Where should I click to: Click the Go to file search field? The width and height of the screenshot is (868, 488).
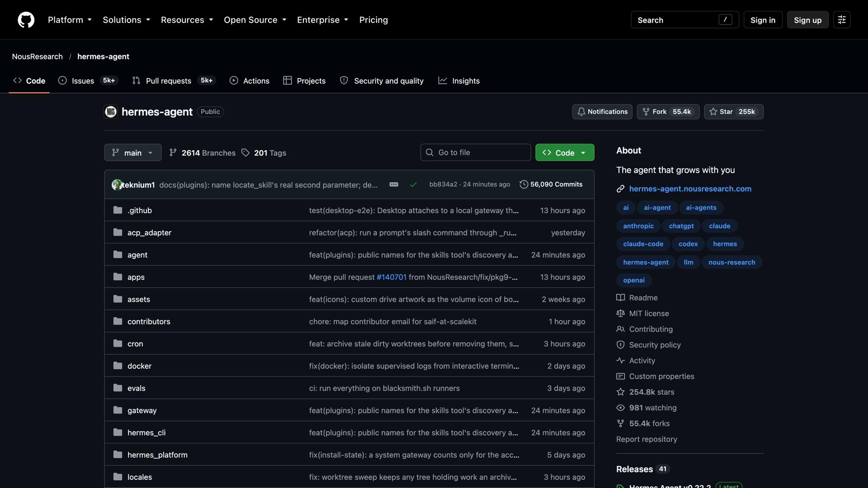point(476,153)
